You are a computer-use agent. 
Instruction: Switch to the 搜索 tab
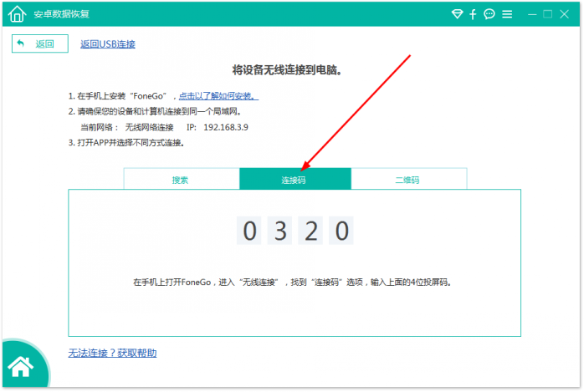[x=182, y=179]
